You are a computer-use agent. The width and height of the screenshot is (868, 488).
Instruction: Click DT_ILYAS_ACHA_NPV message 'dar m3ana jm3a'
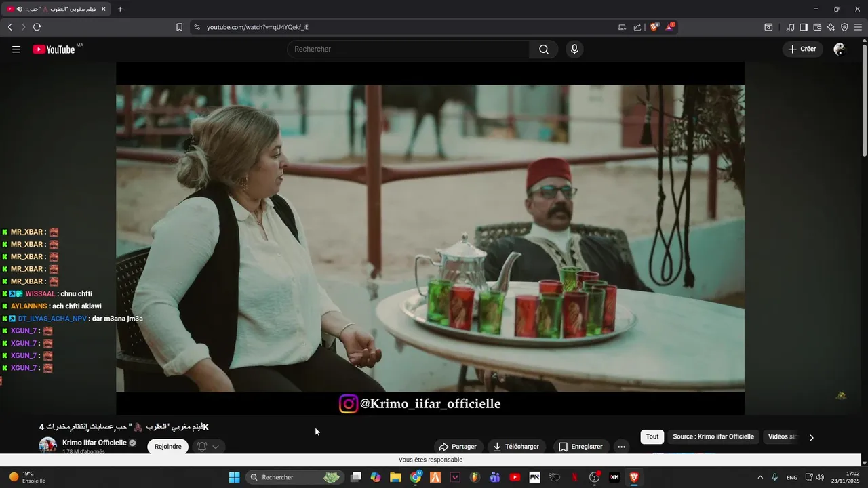tap(117, 319)
